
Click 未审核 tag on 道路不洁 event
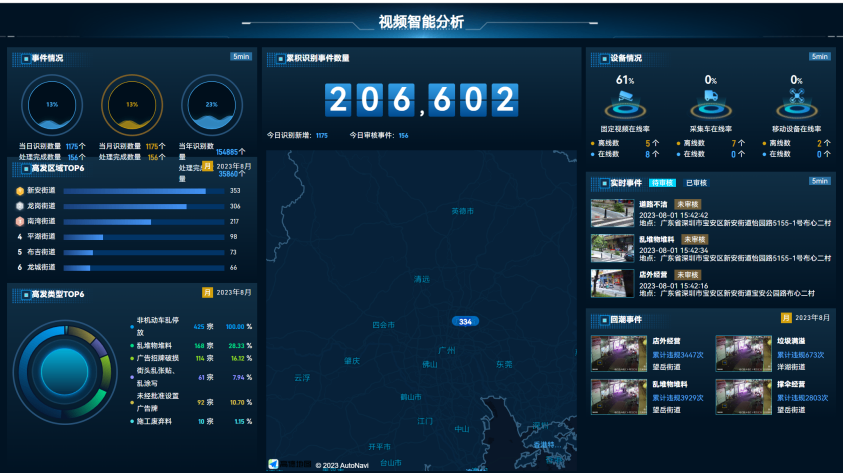coord(688,204)
